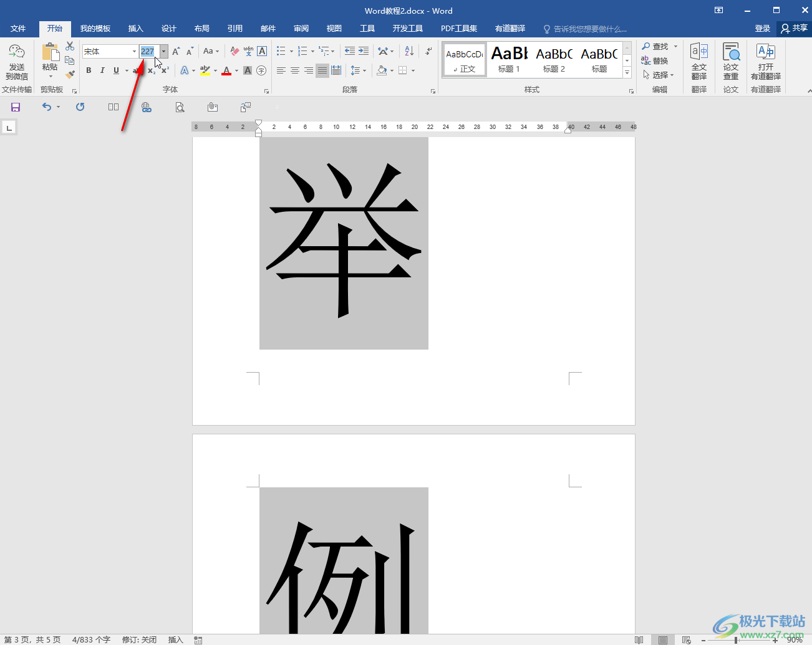This screenshot has height=645, width=812.
Task: Open the Phonetic Guide (wén) tool
Action: click(x=248, y=51)
